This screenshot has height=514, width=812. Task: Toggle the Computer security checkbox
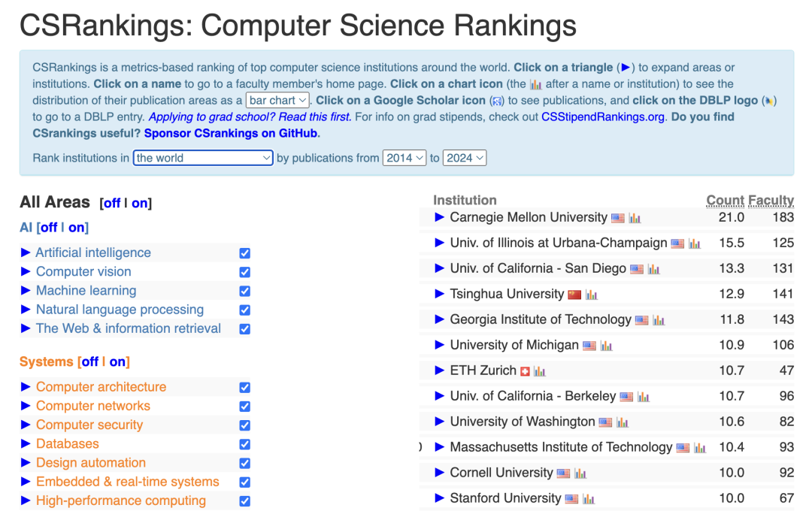coord(245,425)
